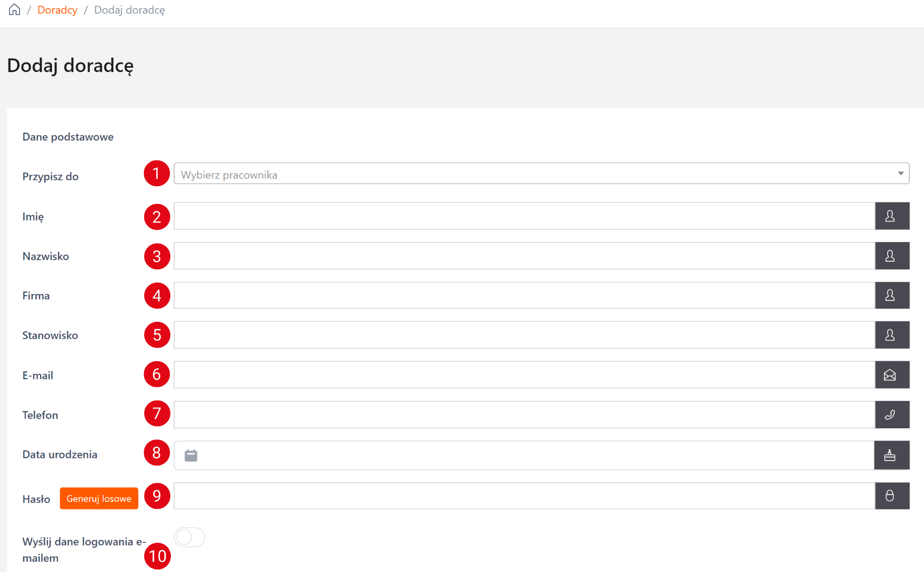924x572 pixels.
Task: Select the Hasło password field
Action: (x=524, y=496)
